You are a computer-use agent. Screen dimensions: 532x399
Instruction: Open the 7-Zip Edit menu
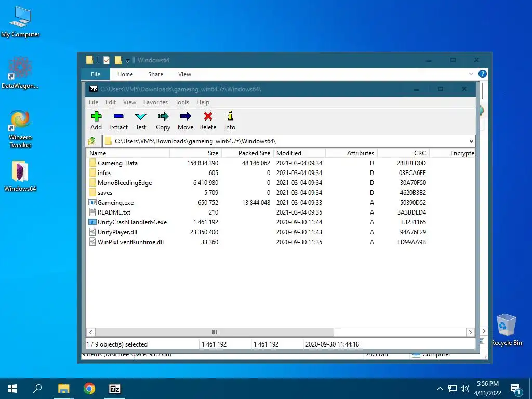tap(111, 102)
